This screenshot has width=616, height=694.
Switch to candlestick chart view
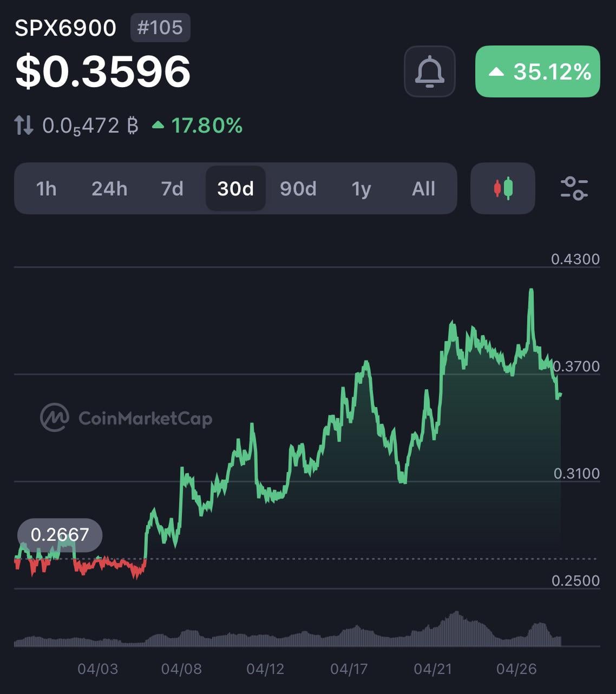pos(502,188)
